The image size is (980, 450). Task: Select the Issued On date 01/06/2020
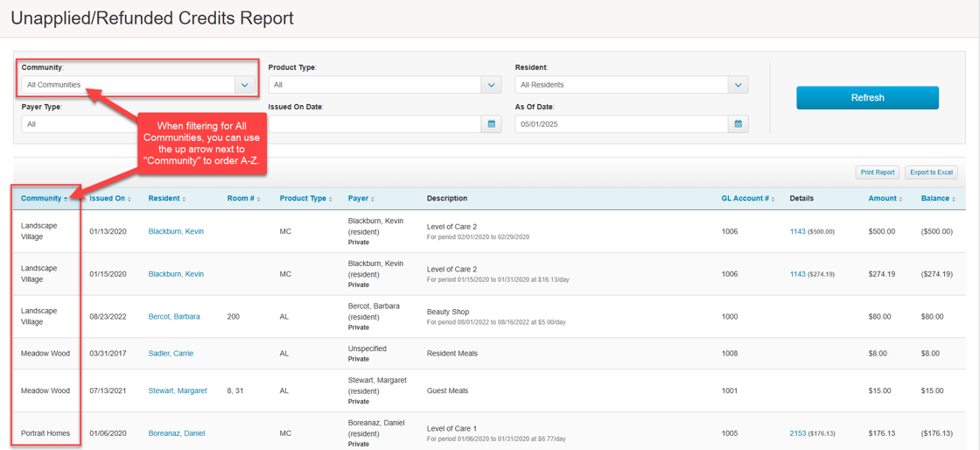pos(108,433)
